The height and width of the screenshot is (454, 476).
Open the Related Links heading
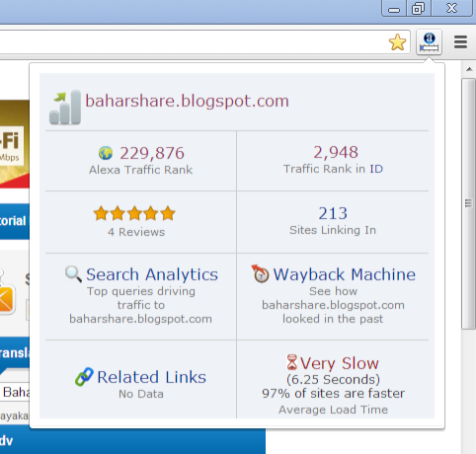coord(151,377)
